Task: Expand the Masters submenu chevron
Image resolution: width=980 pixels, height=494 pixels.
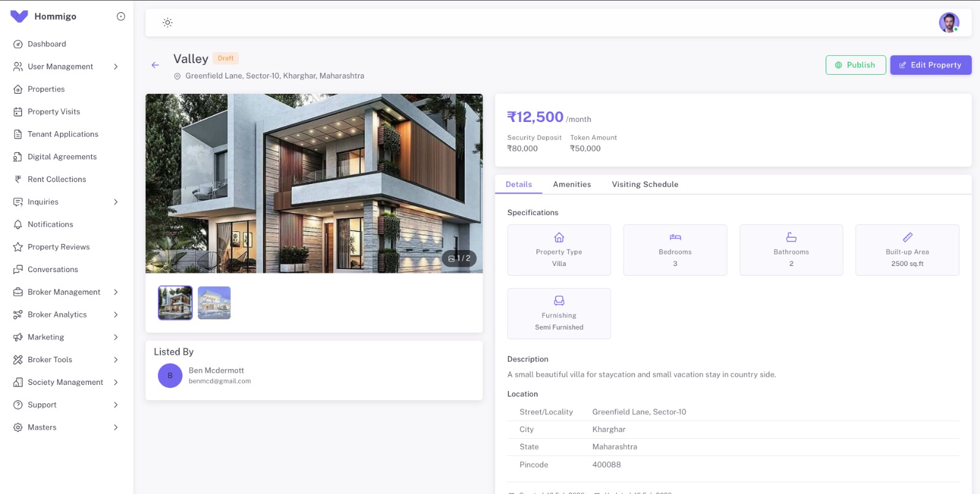Action: pos(116,428)
